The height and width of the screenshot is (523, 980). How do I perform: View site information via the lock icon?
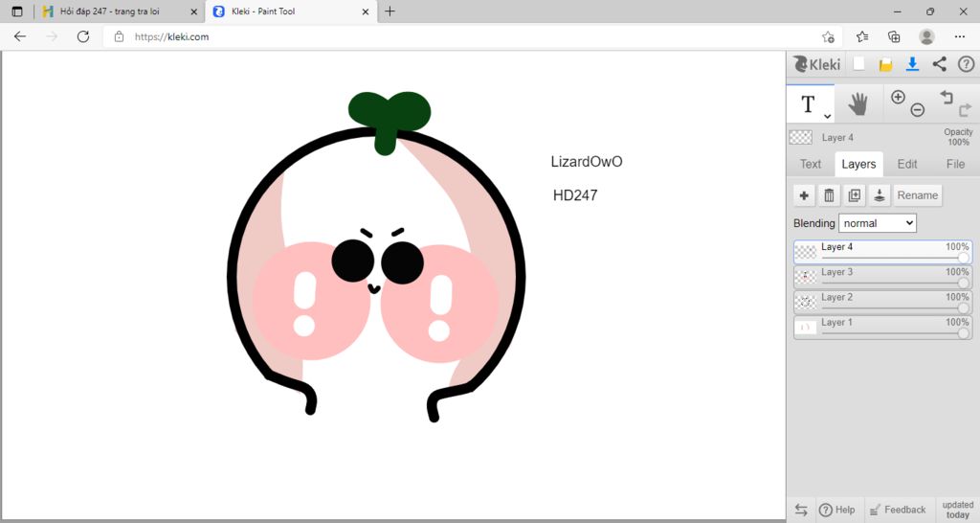coord(119,37)
